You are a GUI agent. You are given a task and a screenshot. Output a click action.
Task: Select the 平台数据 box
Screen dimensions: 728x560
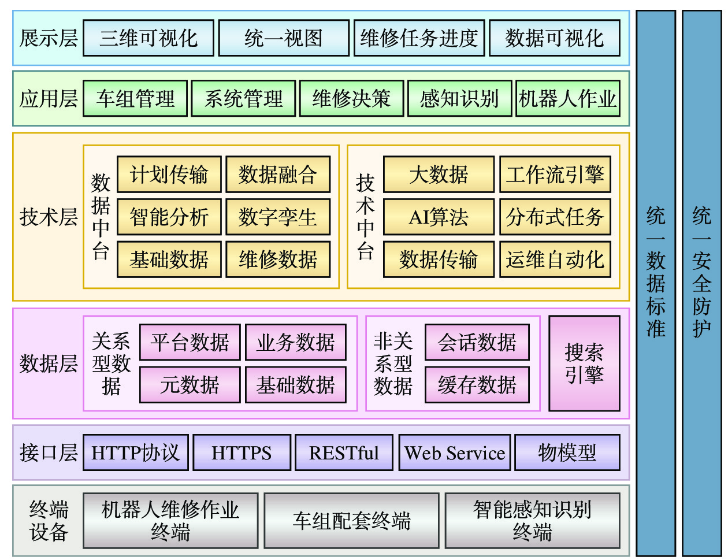tap(190, 343)
